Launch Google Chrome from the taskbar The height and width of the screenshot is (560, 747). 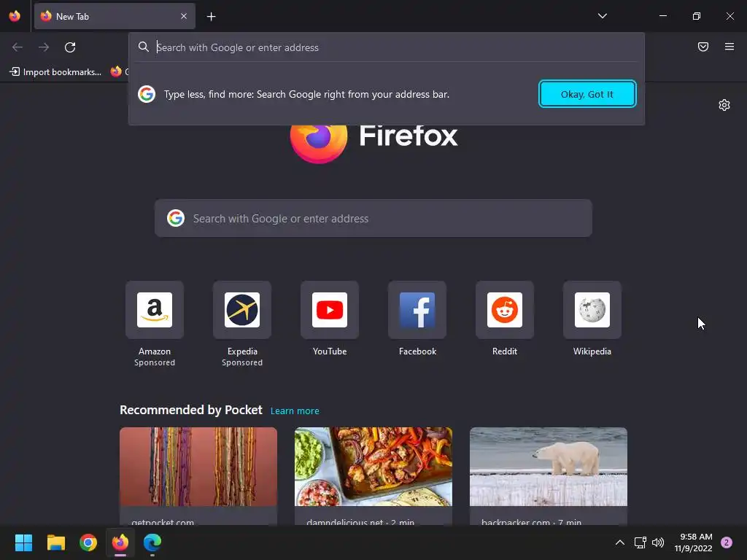pos(88,542)
